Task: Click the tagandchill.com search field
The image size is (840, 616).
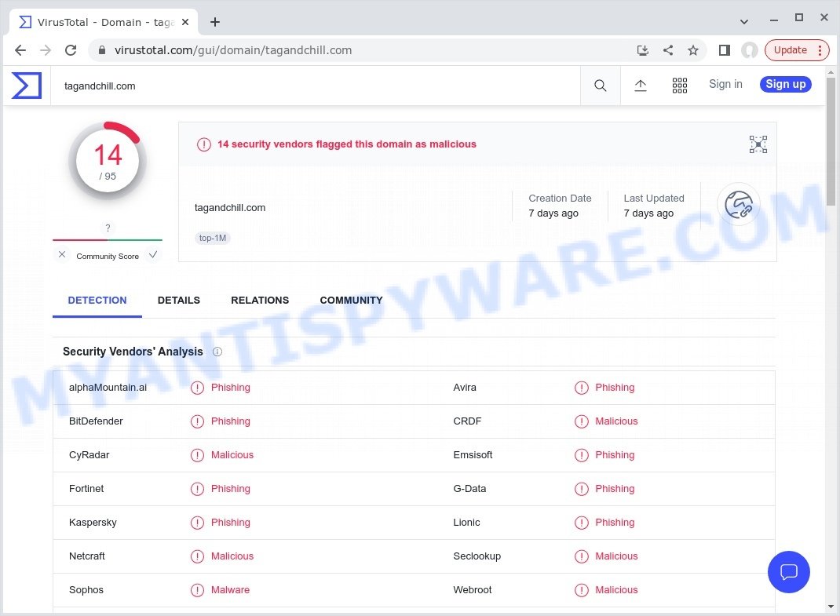Action: click(315, 86)
